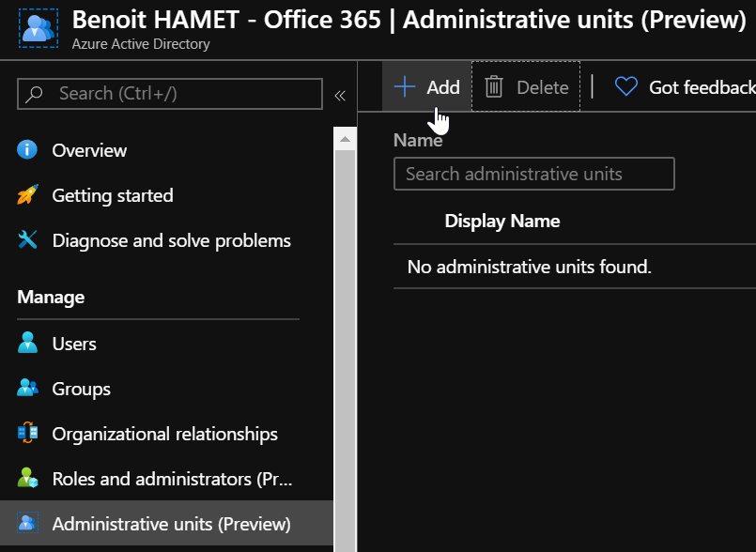Click the Administrative units sidebar icon
Image resolution: width=756 pixels, height=552 pixels.
coord(27,524)
